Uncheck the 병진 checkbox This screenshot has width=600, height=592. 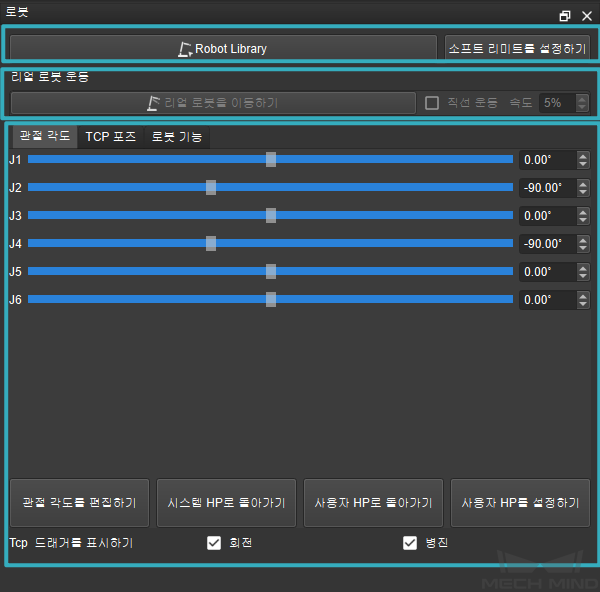pos(410,543)
